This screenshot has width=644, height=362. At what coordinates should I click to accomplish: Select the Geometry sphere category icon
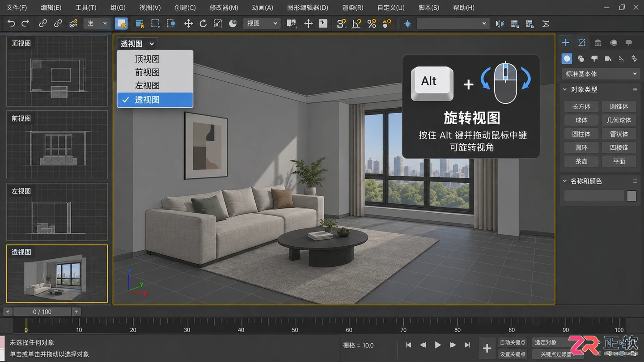coord(567,59)
